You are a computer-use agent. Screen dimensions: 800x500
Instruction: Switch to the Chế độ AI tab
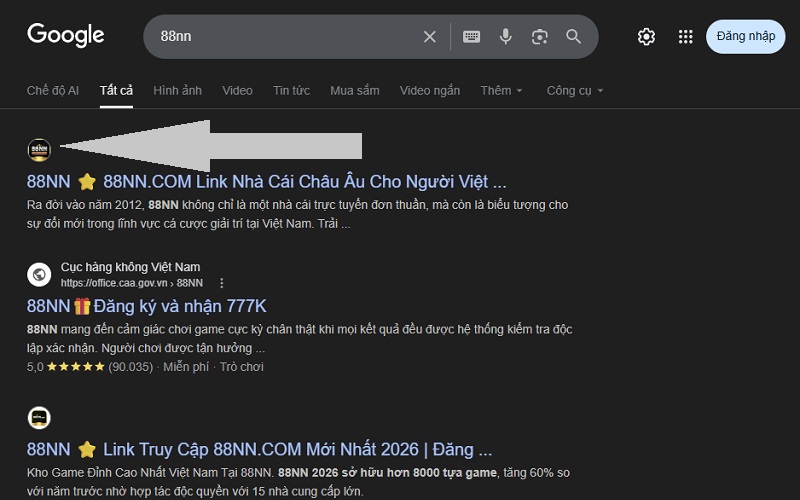[x=53, y=91]
